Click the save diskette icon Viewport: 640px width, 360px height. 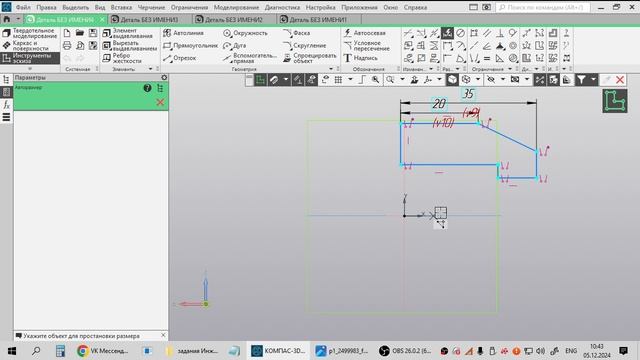(93, 33)
